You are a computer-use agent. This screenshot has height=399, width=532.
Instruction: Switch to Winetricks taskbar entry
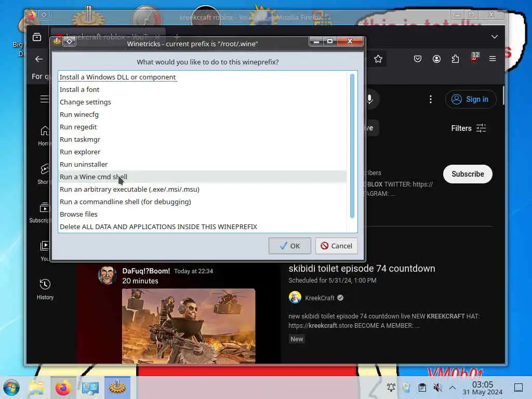[x=117, y=388]
